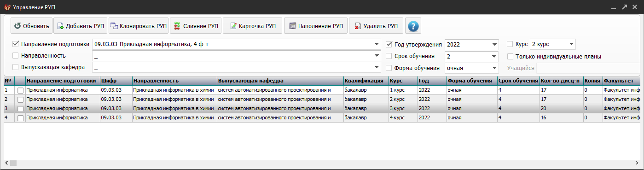Sort by Факультет column header
The width and height of the screenshot is (644, 170).
click(x=621, y=81)
